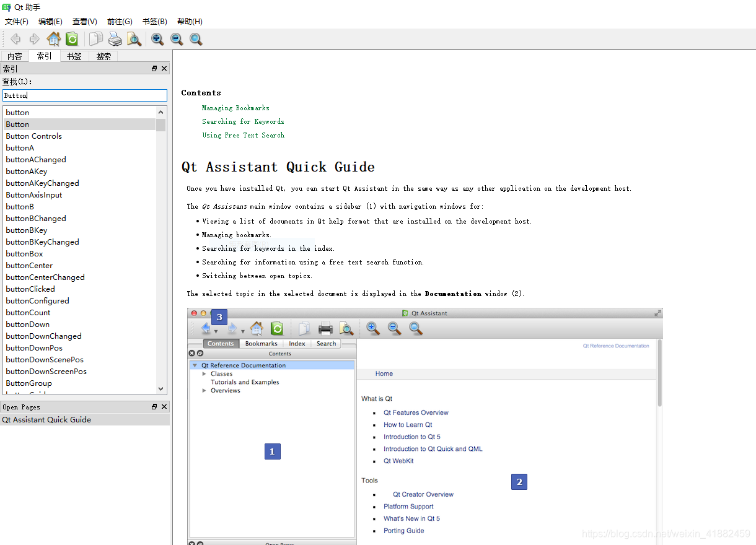The width and height of the screenshot is (756, 545).
Task: Select Qt Assistant Quick Guide open page
Action: point(85,420)
